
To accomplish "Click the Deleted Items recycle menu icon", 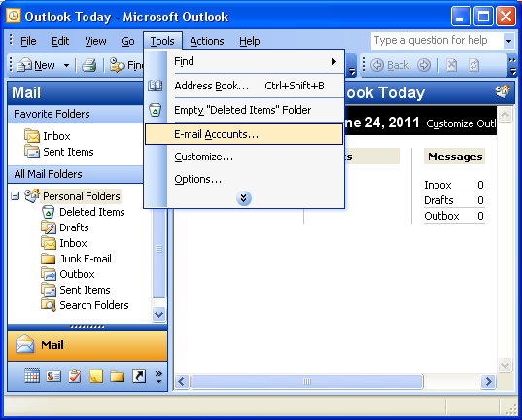I will [x=156, y=110].
